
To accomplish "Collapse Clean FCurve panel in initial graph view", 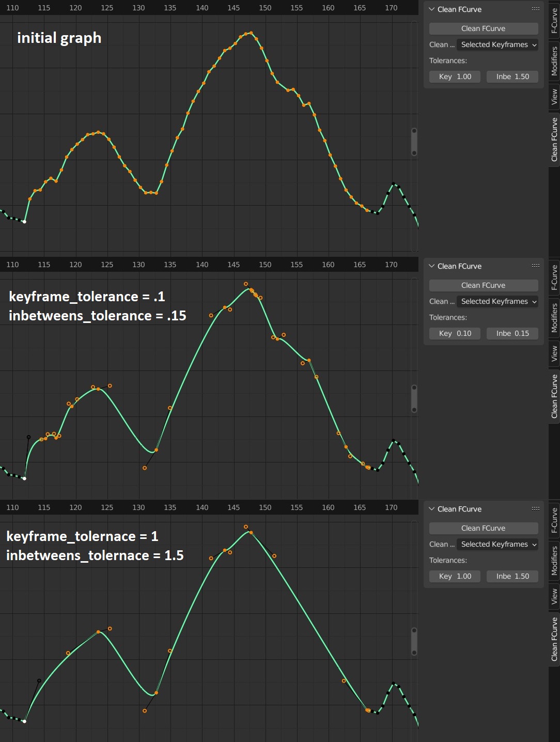I will click(432, 9).
